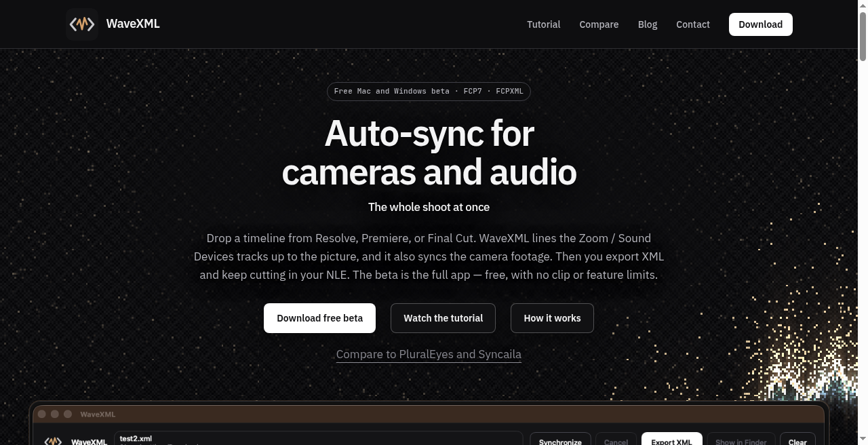
Task: Open the Watch the tutorial button
Action: [x=443, y=318]
